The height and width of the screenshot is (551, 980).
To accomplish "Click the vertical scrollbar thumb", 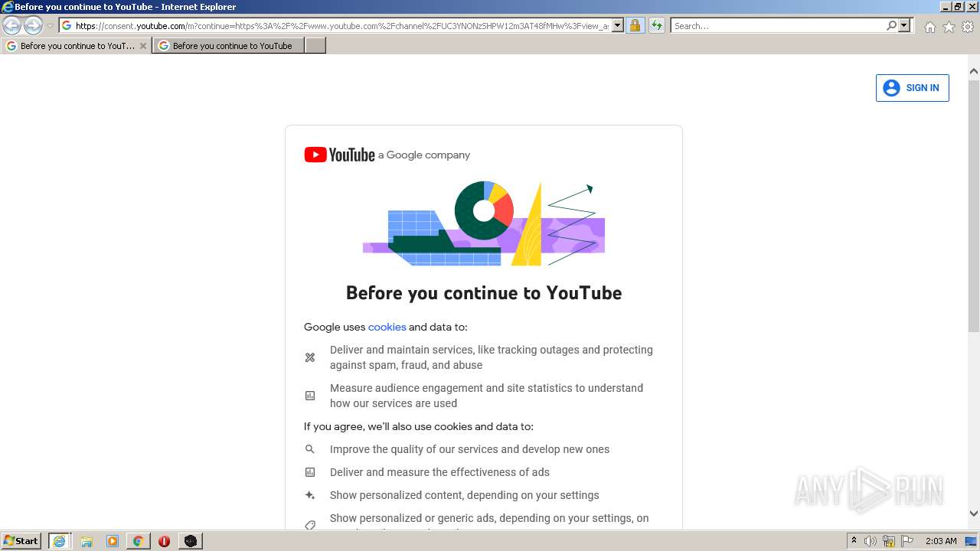I will (x=974, y=205).
